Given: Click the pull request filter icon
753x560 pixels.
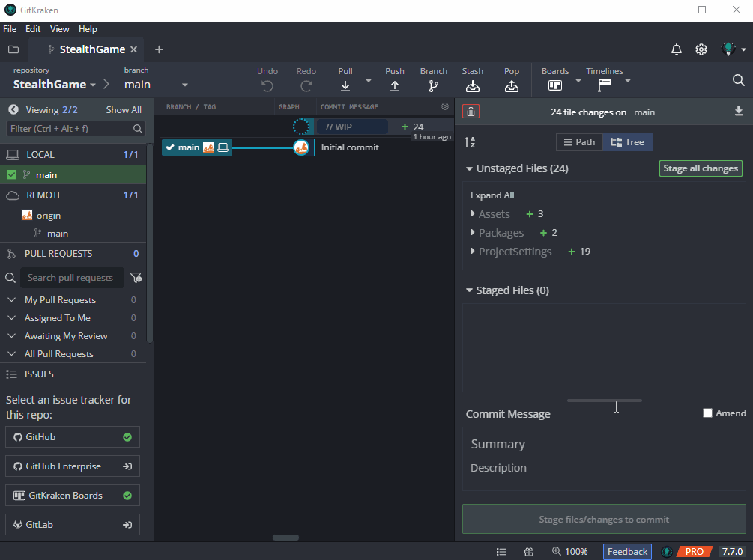Looking at the screenshot, I should (x=136, y=277).
